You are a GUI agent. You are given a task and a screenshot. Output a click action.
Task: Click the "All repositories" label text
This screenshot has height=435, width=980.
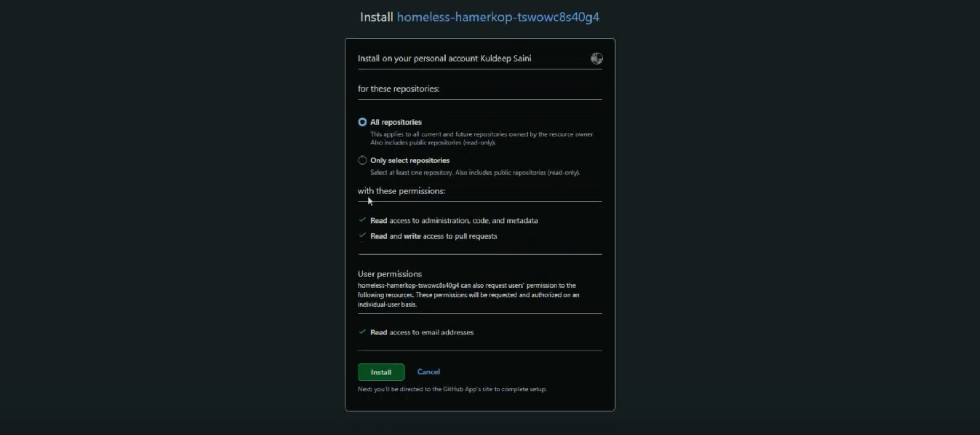pyautogui.click(x=395, y=122)
